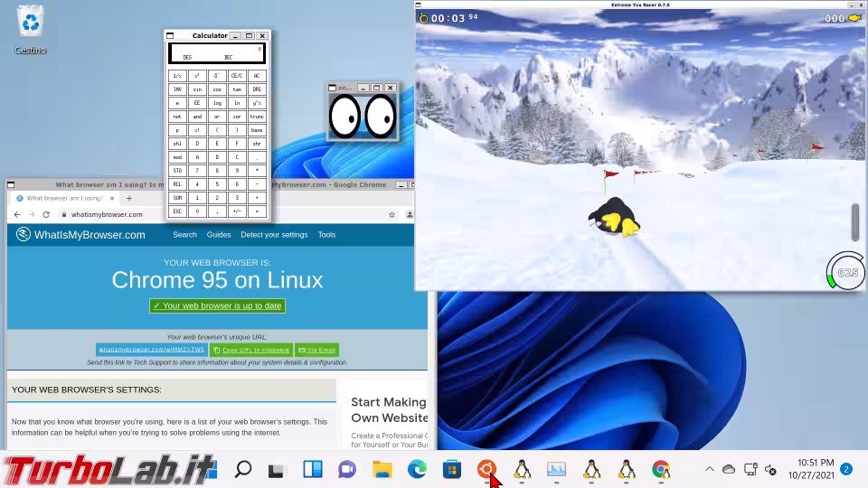Click the equals button in Calculator
The height and width of the screenshot is (488, 868).
[257, 211]
